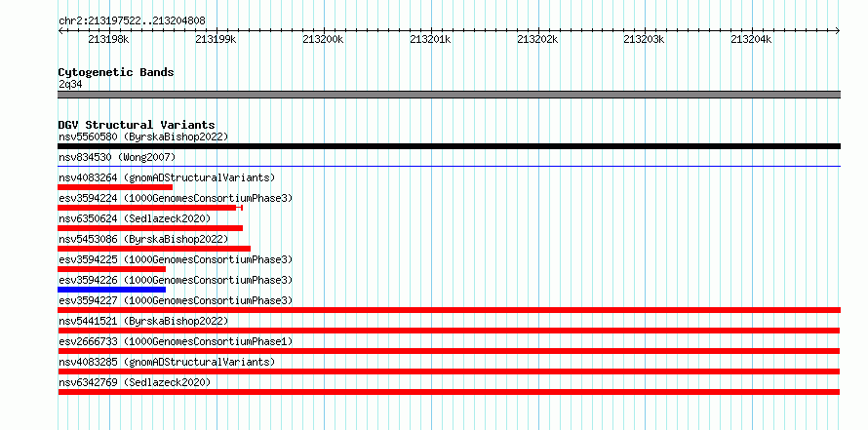Viewport: 868px width, 430px height.
Task: Click the esv2666733 (1000GenomesConsortiumPhase1) label
Action: pos(176,341)
